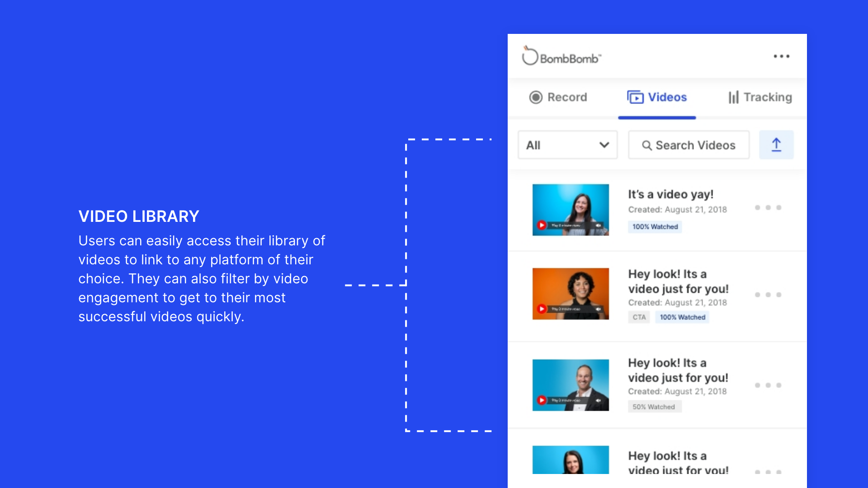The height and width of the screenshot is (488, 868).
Task: Open the header three-dot options menu
Action: [781, 56]
